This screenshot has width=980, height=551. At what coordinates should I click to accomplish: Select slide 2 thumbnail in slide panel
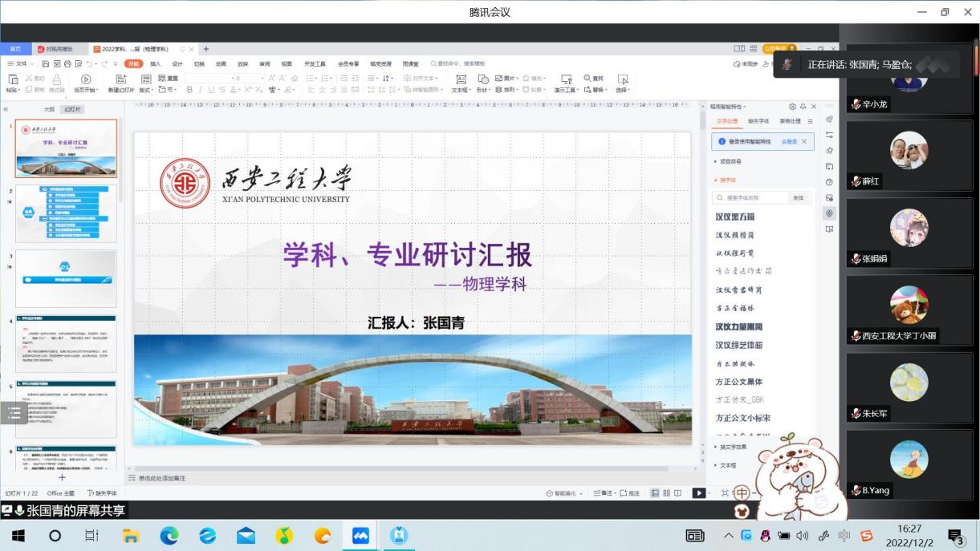(x=66, y=213)
